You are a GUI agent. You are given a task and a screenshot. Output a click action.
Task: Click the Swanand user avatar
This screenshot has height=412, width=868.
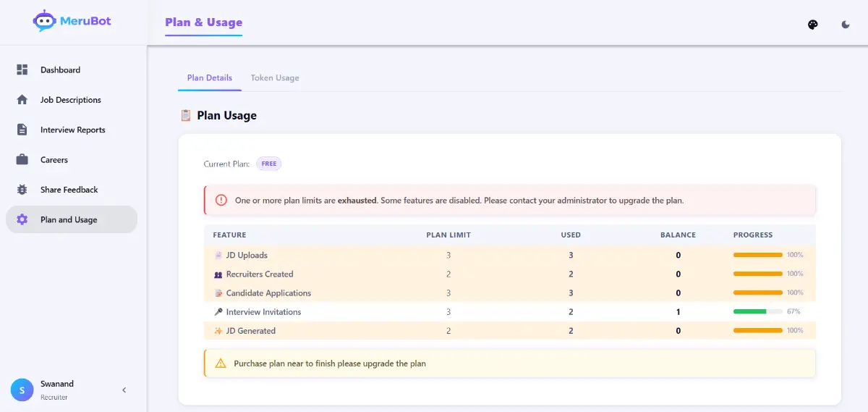point(22,390)
